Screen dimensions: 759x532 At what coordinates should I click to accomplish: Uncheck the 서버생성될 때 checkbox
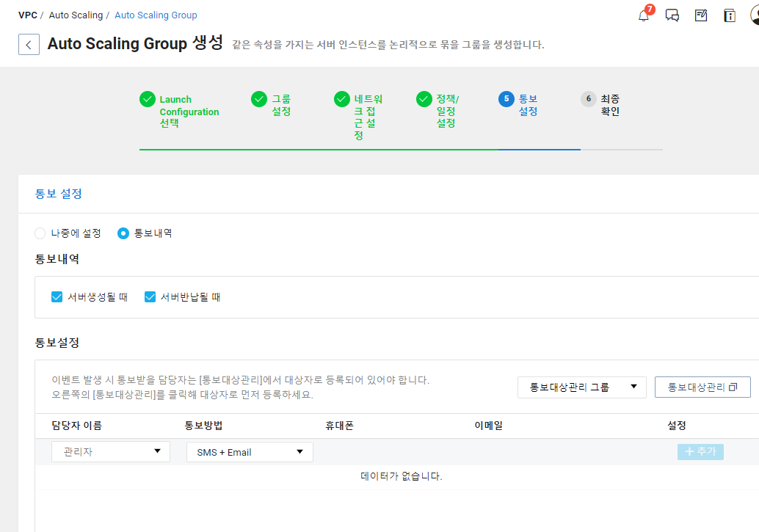point(57,296)
